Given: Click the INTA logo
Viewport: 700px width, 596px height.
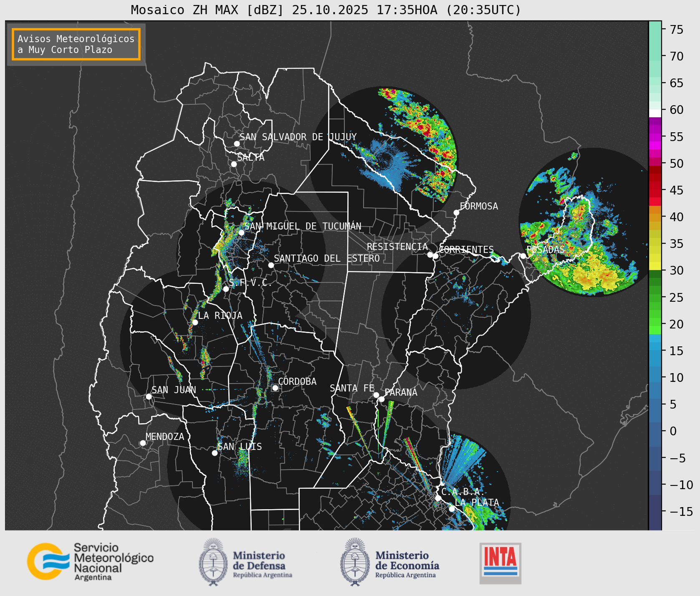Looking at the screenshot, I should (500, 563).
